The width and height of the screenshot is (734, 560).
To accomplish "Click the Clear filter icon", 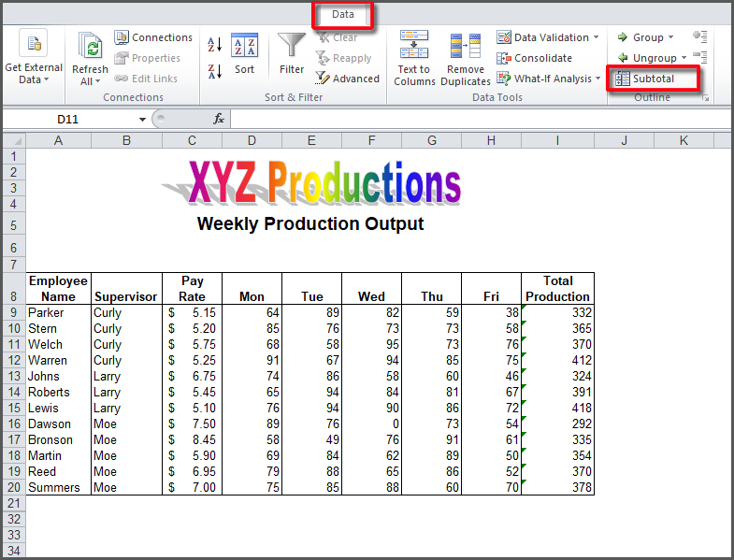I will (323, 37).
